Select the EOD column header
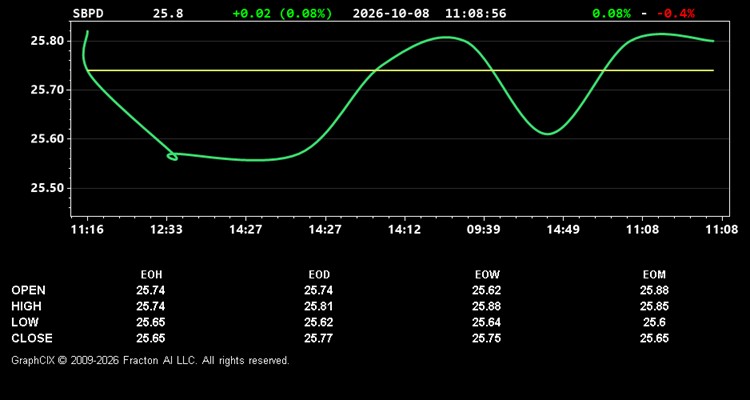750x400 pixels. pyautogui.click(x=319, y=275)
